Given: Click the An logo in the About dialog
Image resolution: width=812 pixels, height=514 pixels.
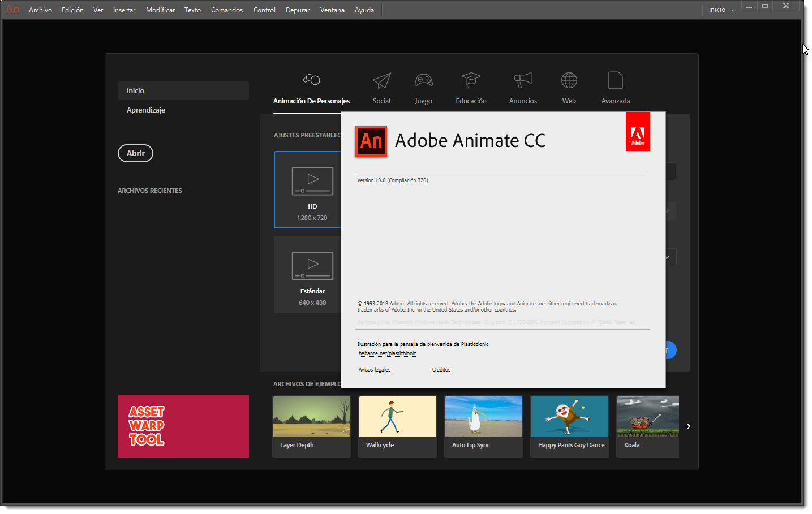Looking at the screenshot, I should point(371,141).
